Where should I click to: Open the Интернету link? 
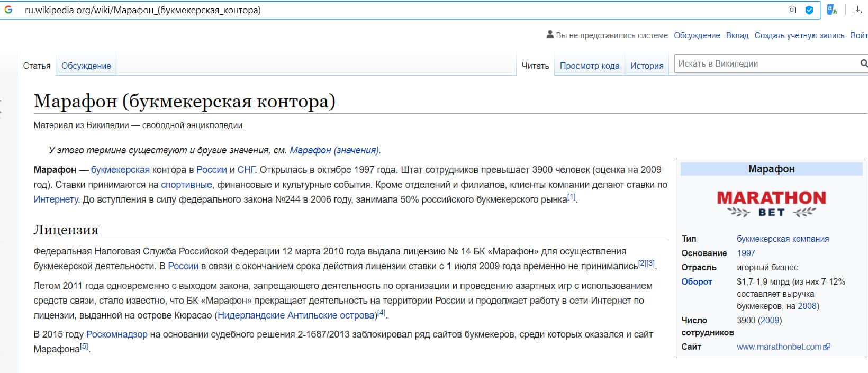click(x=56, y=199)
